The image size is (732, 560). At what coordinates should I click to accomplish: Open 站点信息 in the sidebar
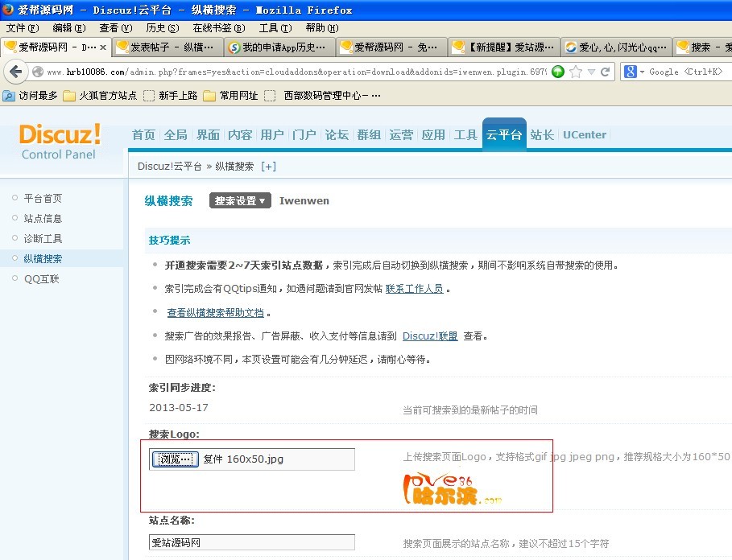(43, 218)
